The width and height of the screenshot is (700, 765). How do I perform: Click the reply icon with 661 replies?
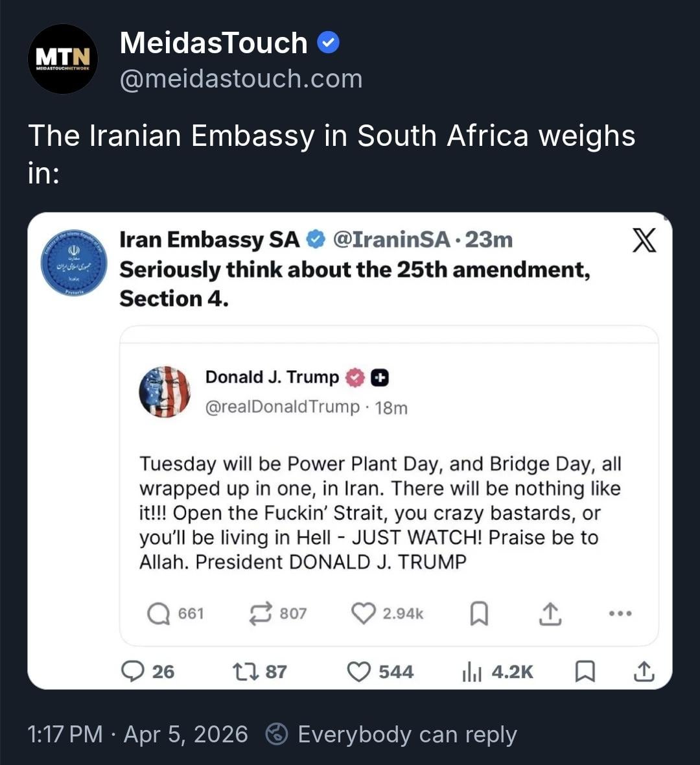click(158, 613)
